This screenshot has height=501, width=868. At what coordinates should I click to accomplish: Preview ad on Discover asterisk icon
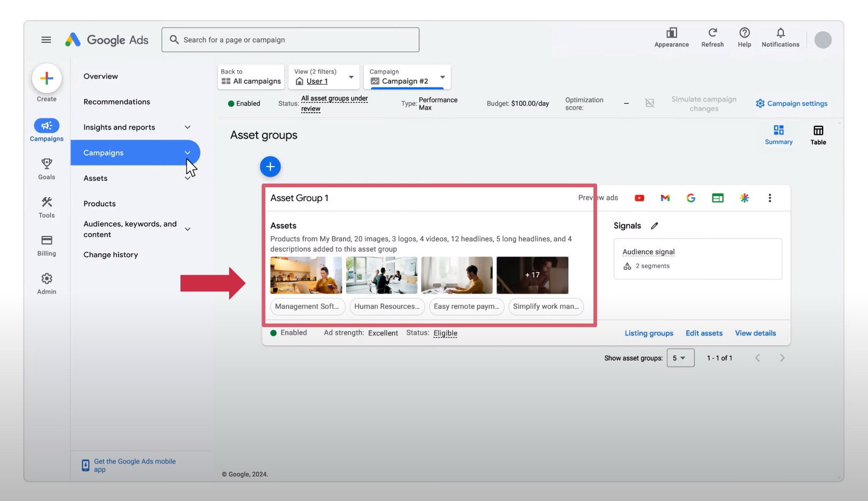pos(744,198)
